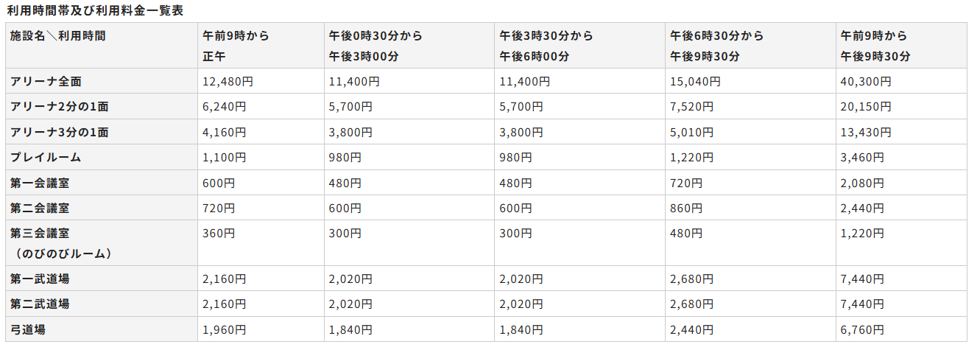Click the 3,460円 cell for プレイルーム
The image size is (980, 350).
pyautogui.click(x=863, y=157)
